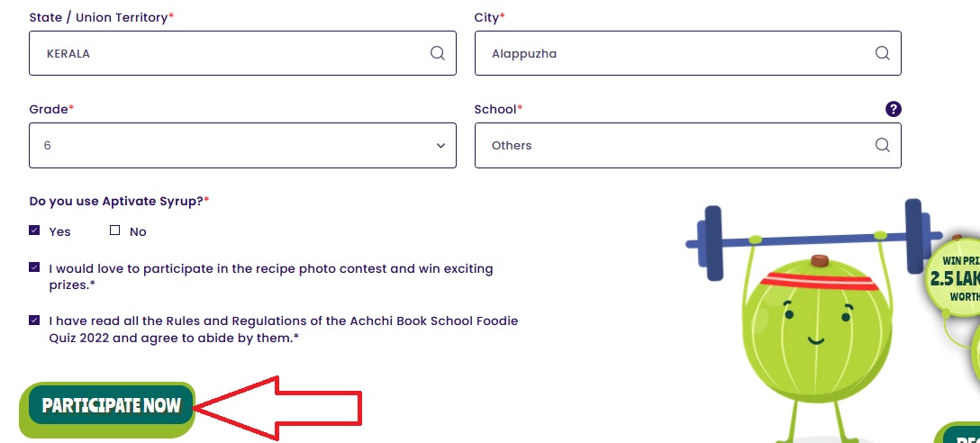The image size is (980, 443).
Task: Click the search icon in State field
Action: coord(437,53)
